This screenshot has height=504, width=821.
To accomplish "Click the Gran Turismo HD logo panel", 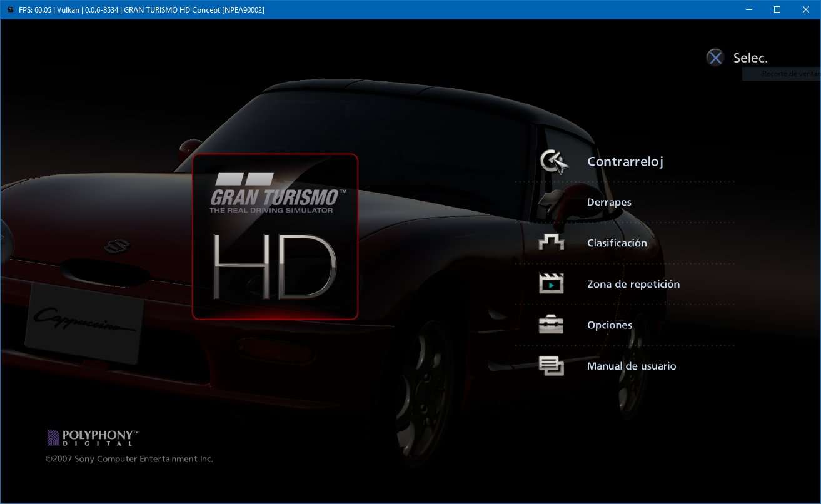I will click(275, 237).
